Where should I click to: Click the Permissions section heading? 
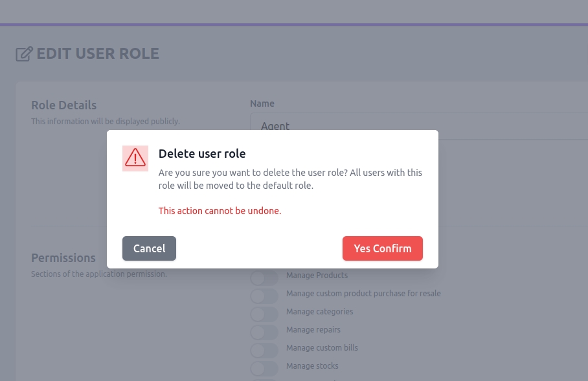point(63,257)
